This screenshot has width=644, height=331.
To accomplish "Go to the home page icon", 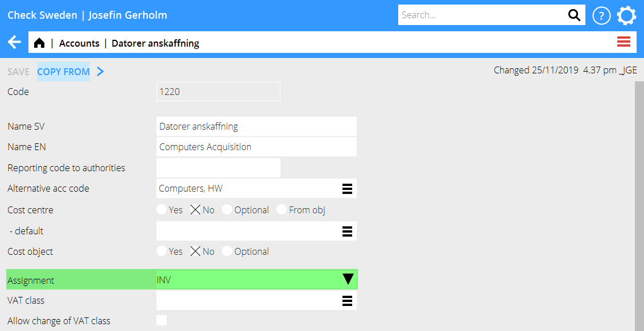I will (x=39, y=43).
